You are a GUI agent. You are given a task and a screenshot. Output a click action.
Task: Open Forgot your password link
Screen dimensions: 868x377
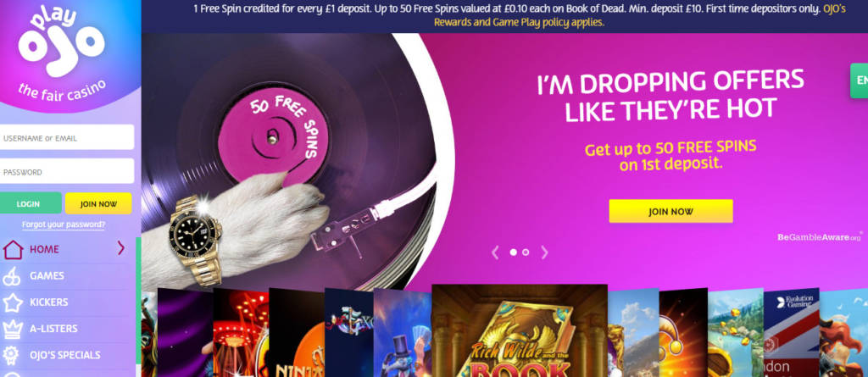[64, 225]
